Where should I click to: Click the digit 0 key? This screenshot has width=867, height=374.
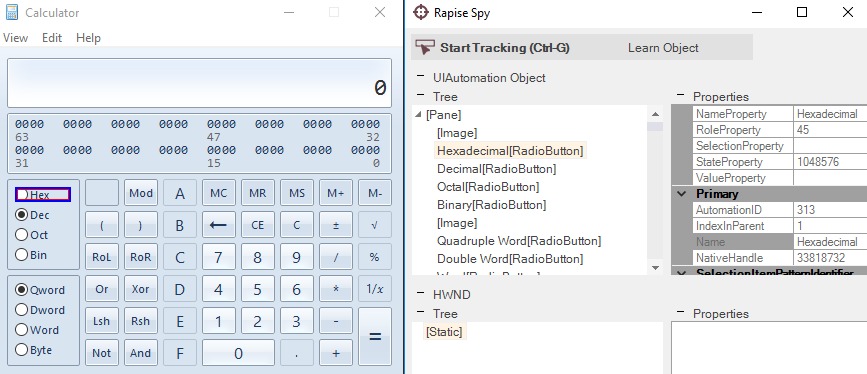coord(238,352)
